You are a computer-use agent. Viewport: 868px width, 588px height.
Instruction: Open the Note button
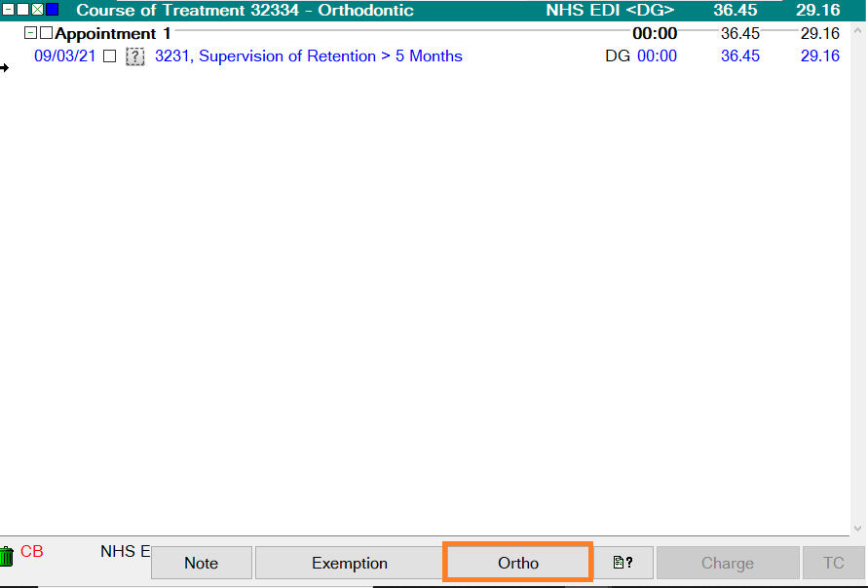click(202, 563)
